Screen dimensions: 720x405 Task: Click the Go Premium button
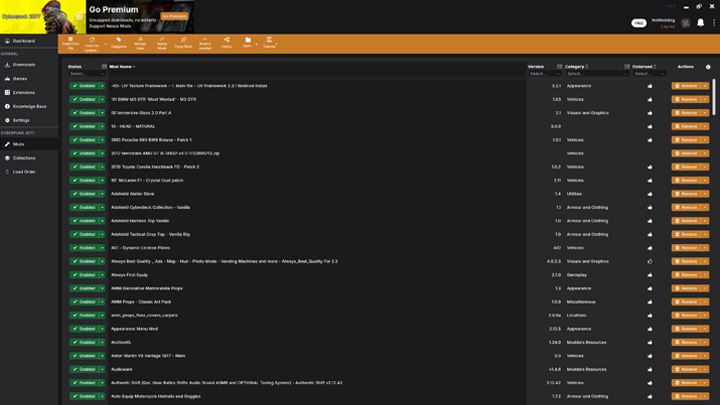[x=174, y=16]
